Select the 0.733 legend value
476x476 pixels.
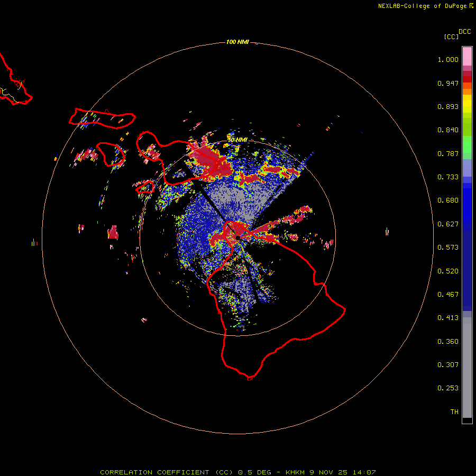[x=448, y=177]
